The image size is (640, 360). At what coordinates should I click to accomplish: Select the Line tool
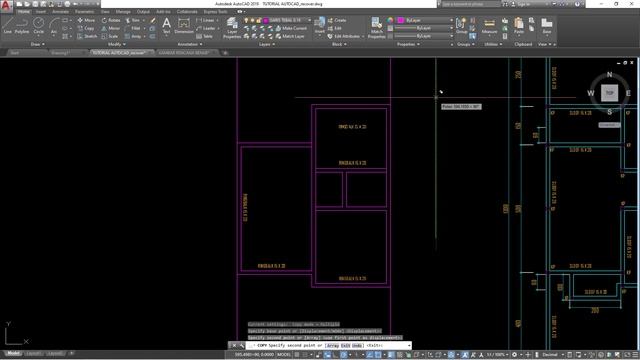[7, 25]
